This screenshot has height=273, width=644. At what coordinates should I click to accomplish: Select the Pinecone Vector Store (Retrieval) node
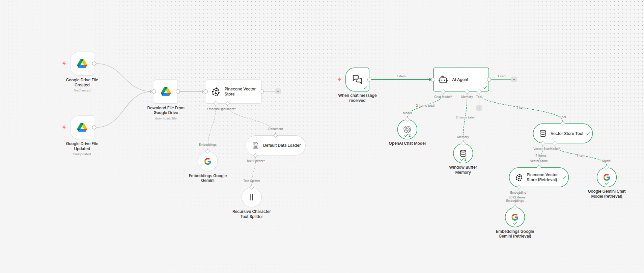[538, 178]
